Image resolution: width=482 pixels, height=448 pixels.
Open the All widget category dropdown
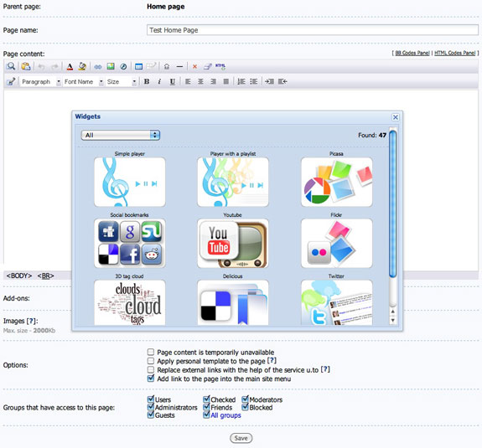point(121,135)
